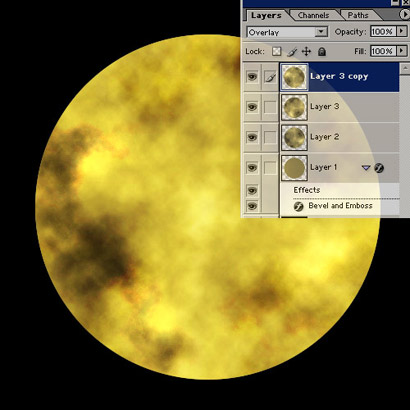Toggle Lock all padlock icon

tap(321, 52)
